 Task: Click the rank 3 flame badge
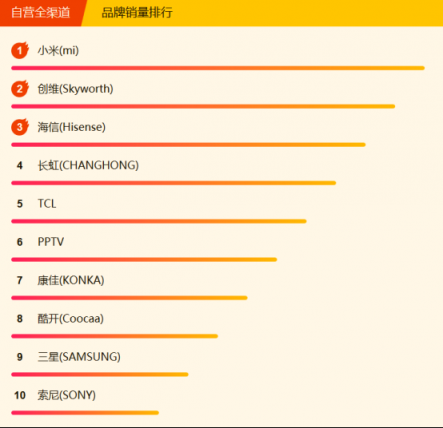pyautogui.click(x=20, y=127)
